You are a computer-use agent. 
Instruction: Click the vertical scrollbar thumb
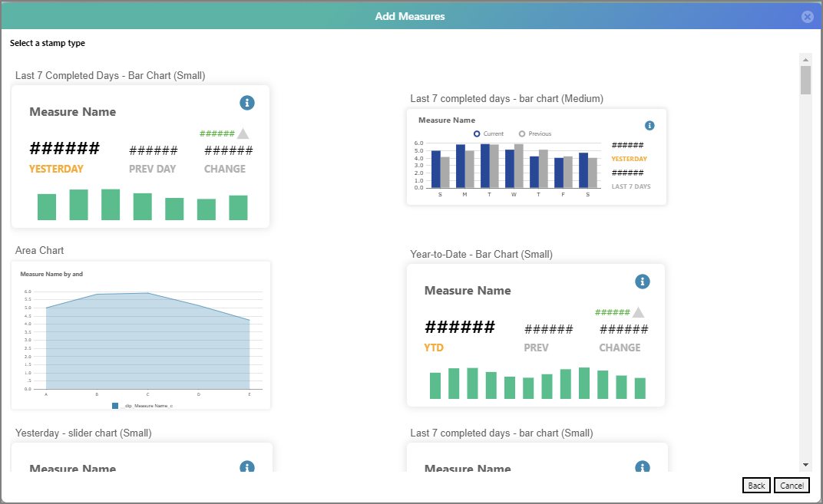[x=805, y=80]
